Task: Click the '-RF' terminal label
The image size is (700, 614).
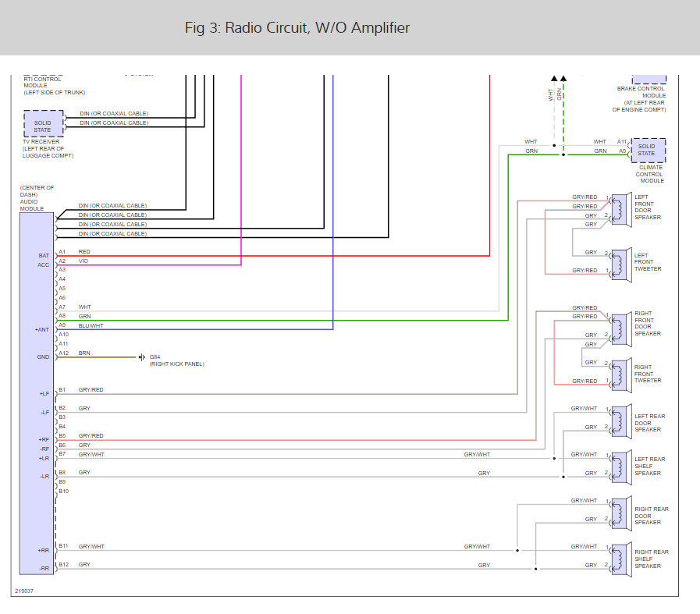Action: [44, 449]
